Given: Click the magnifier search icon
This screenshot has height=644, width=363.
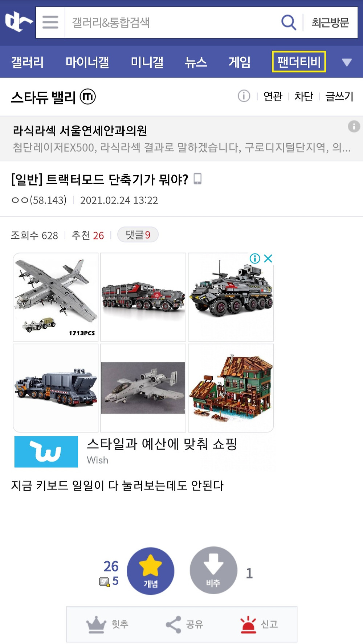Looking at the screenshot, I should click(x=289, y=22).
